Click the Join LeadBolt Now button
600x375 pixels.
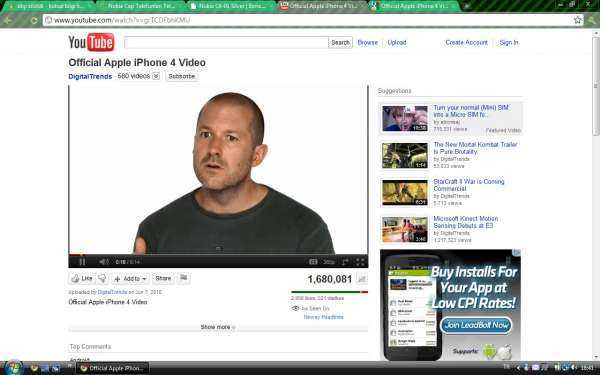point(476,325)
